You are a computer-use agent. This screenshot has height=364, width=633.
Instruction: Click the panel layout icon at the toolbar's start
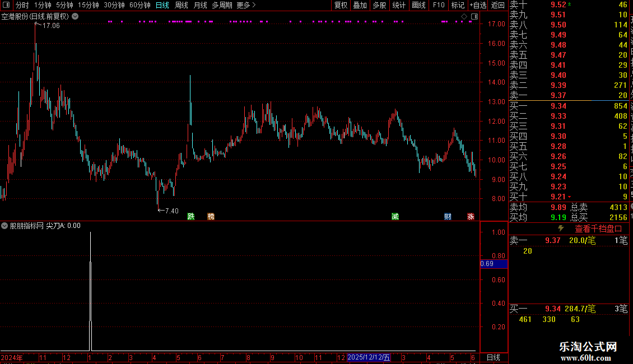(x=6, y=5)
